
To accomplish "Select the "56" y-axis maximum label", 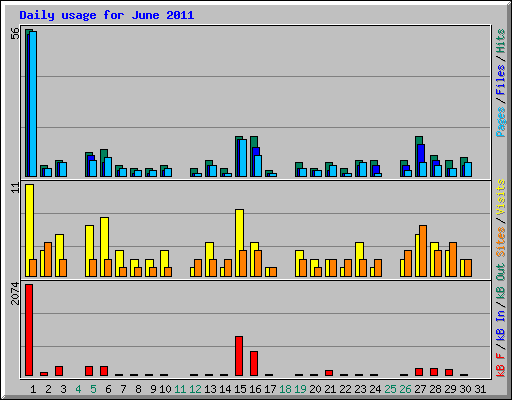I will (15, 34).
